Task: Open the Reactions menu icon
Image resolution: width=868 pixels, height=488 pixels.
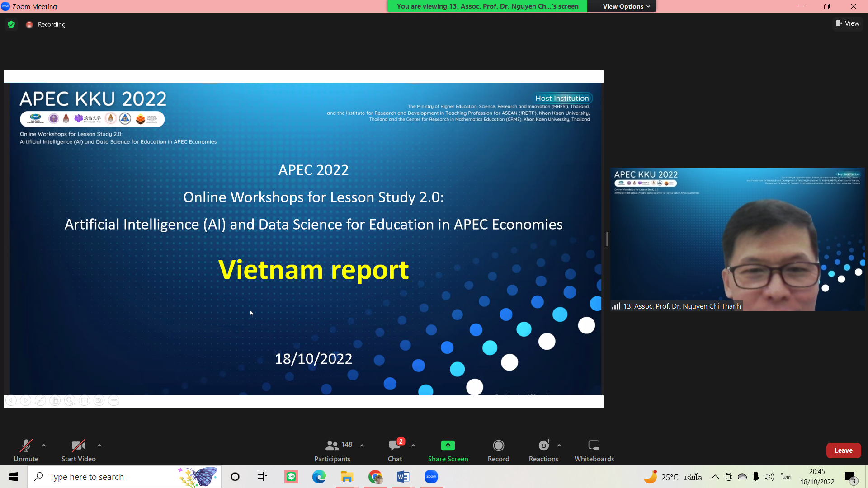Action: pyautogui.click(x=543, y=446)
